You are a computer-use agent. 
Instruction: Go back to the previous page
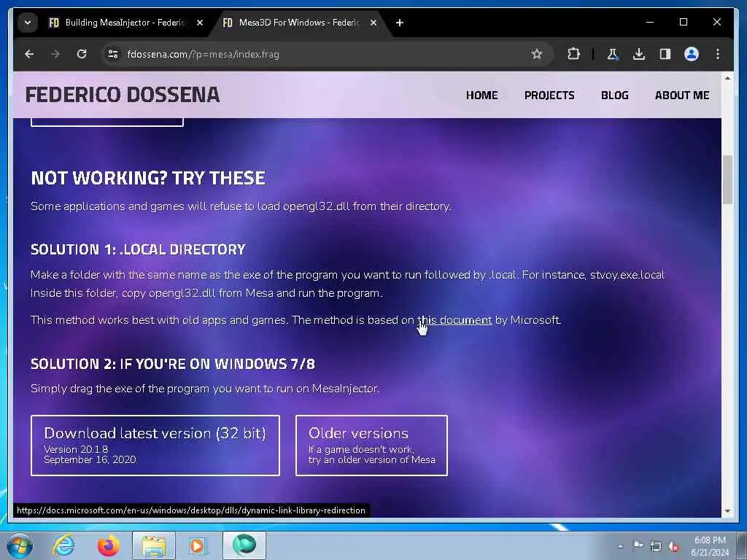[x=29, y=54]
